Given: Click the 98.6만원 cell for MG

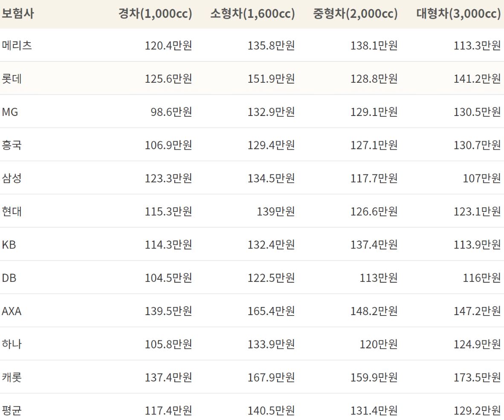Looking at the screenshot, I should point(171,112).
